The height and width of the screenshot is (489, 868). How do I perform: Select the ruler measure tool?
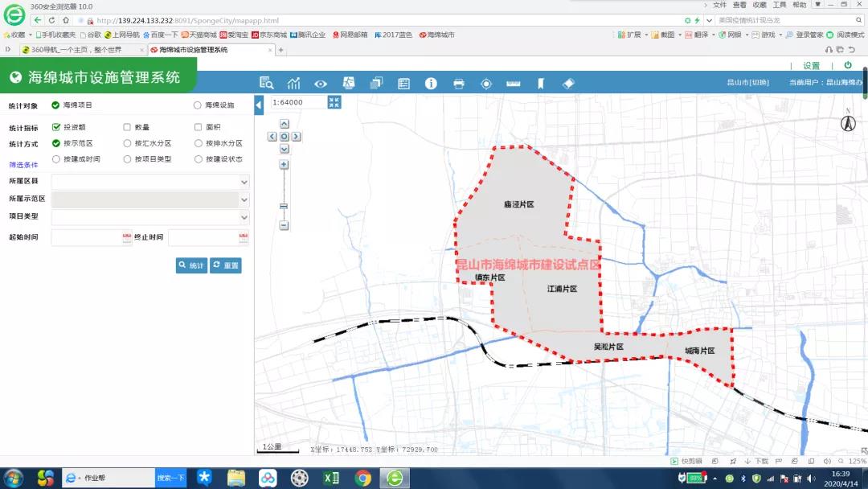(514, 83)
